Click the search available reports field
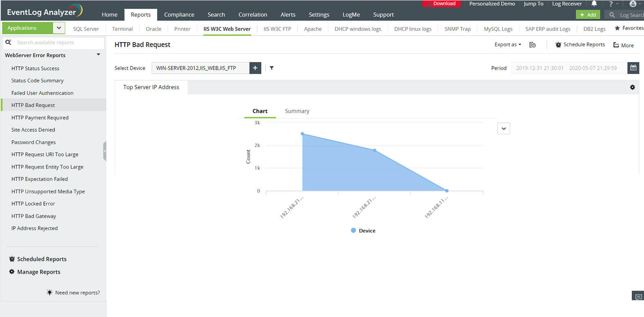Viewport: 644px width, 317px height. (x=53, y=42)
